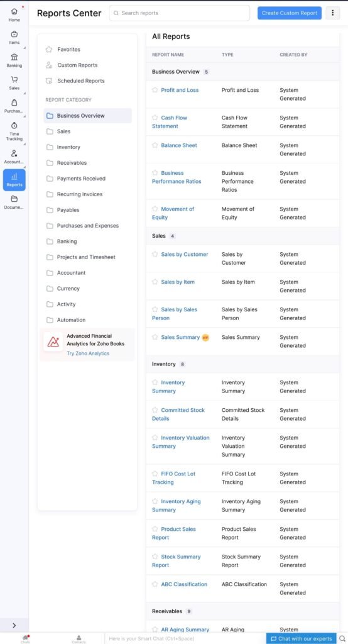Open the three-dot more options menu

(332, 13)
